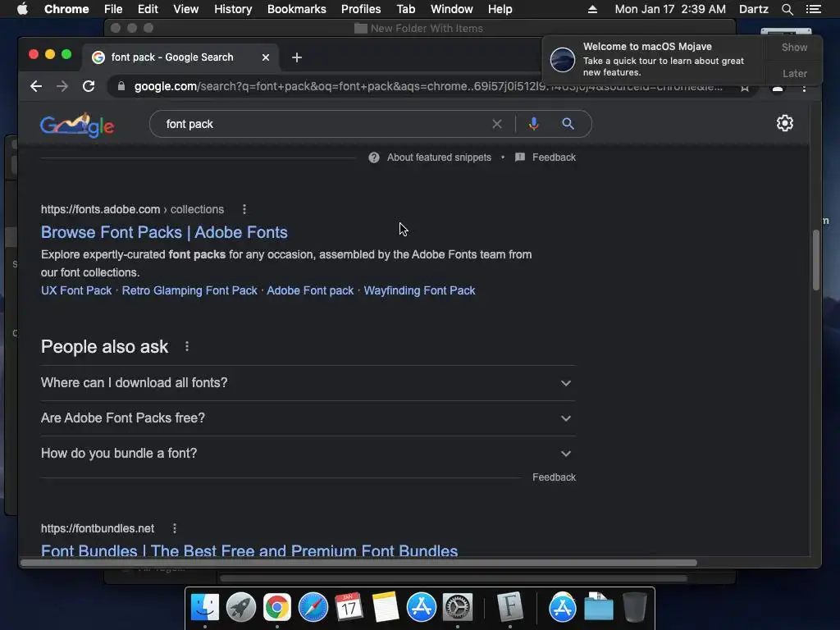Open the Adobe Font pack sitelink

click(x=310, y=291)
